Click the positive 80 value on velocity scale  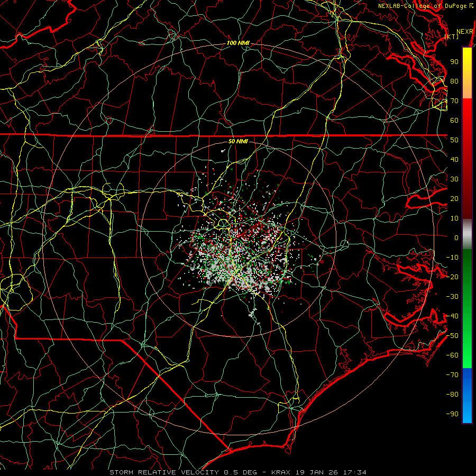[454, 81]
